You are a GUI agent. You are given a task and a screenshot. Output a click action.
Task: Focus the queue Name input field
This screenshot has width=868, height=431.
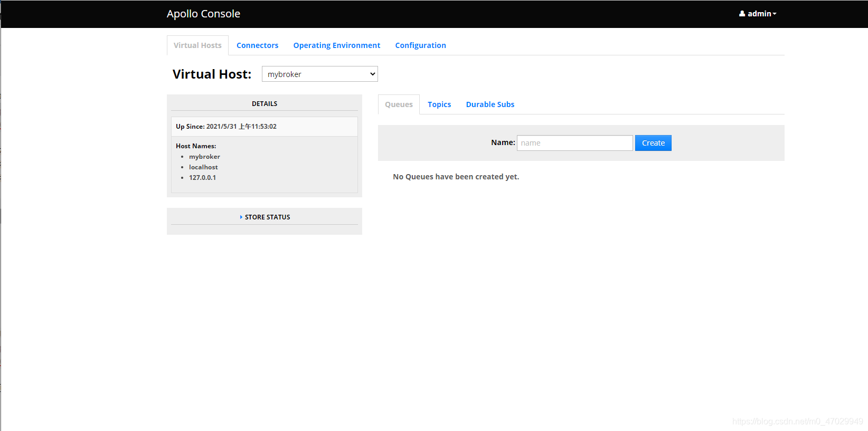tap(574, 143)
